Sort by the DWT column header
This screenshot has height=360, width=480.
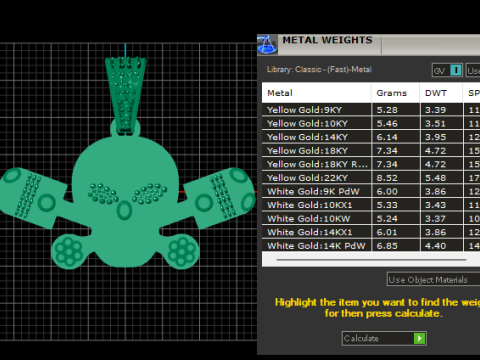(x=441, y=93)
